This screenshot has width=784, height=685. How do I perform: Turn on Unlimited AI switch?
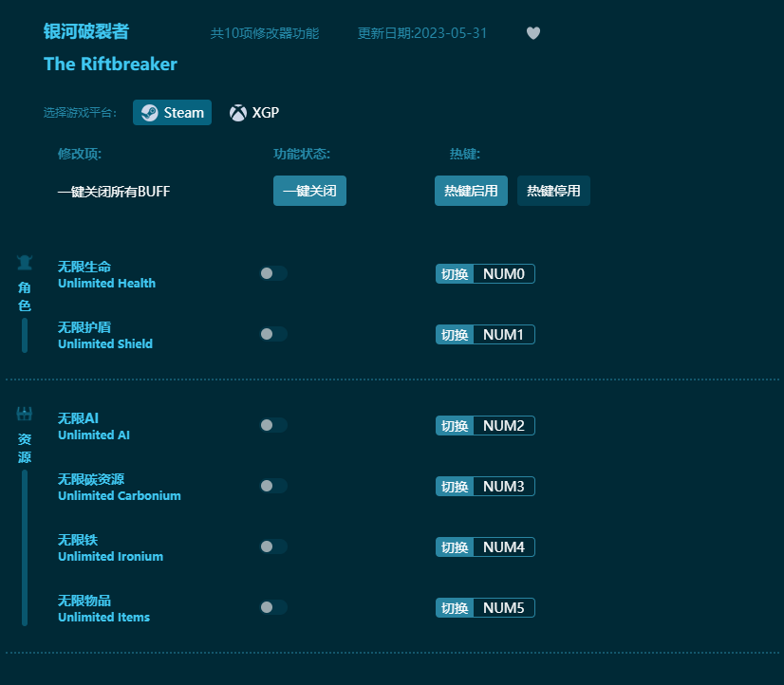pyautogui.click(x=273, y=425)
